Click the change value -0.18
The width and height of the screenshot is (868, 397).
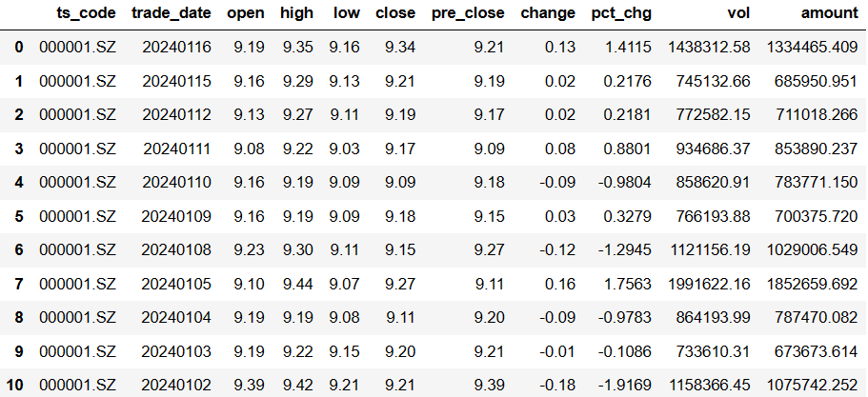(557, 385)
